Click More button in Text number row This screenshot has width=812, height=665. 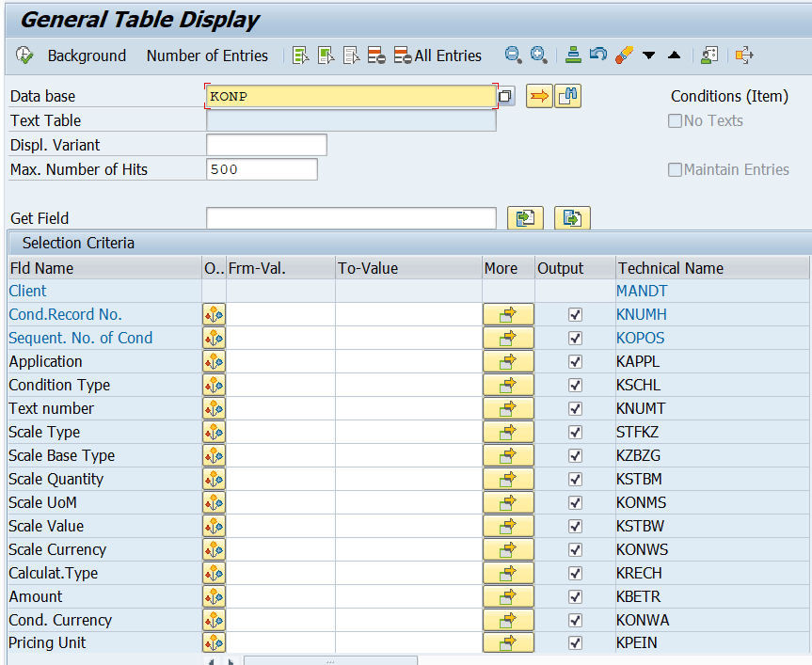click(508, 409)
